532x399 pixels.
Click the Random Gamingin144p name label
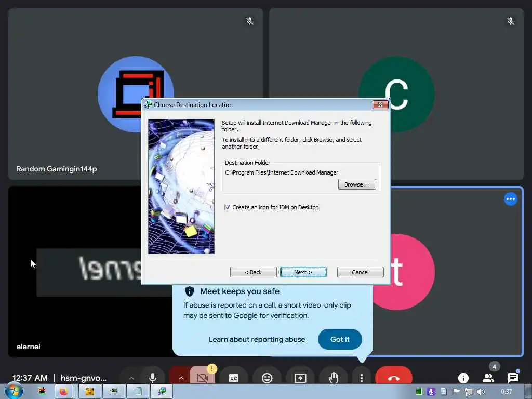(57, 169)
